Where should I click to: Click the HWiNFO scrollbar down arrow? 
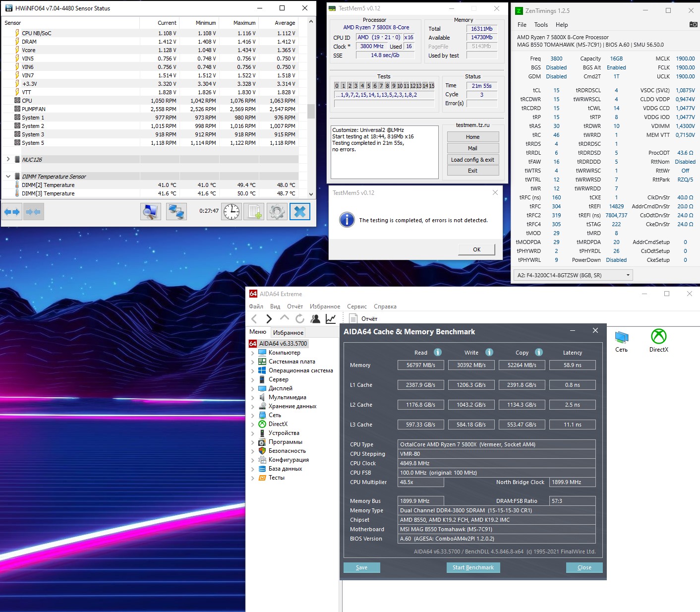[311, 194]
